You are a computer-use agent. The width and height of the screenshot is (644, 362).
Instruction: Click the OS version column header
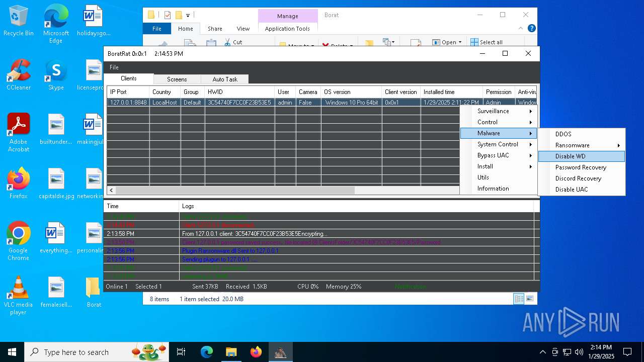pos(351,92)
